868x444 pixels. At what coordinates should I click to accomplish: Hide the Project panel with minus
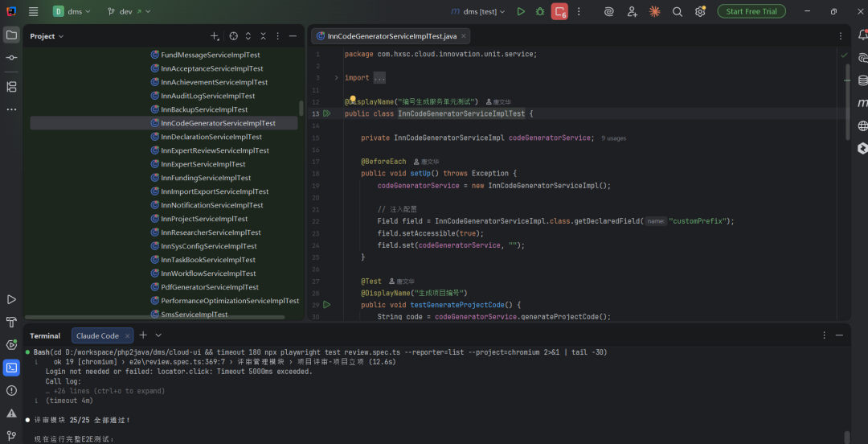pyautogui.click(x=293, y=36)
